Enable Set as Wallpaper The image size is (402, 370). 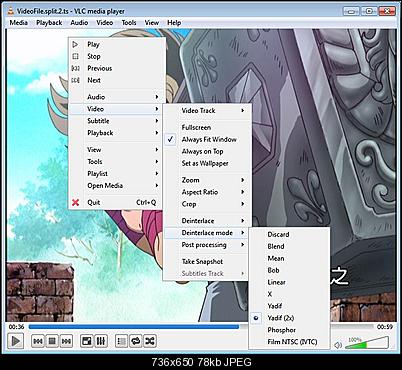(206, 163)
